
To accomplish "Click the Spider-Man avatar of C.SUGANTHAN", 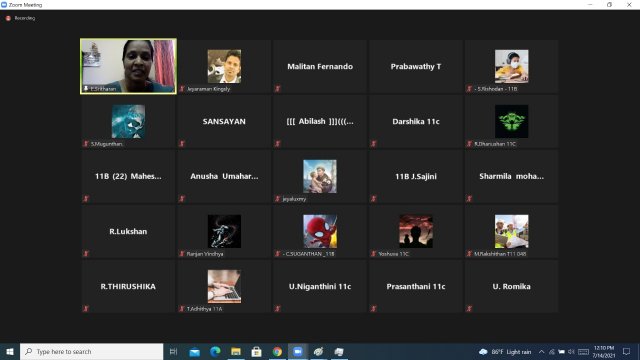I will pos(320,231).
